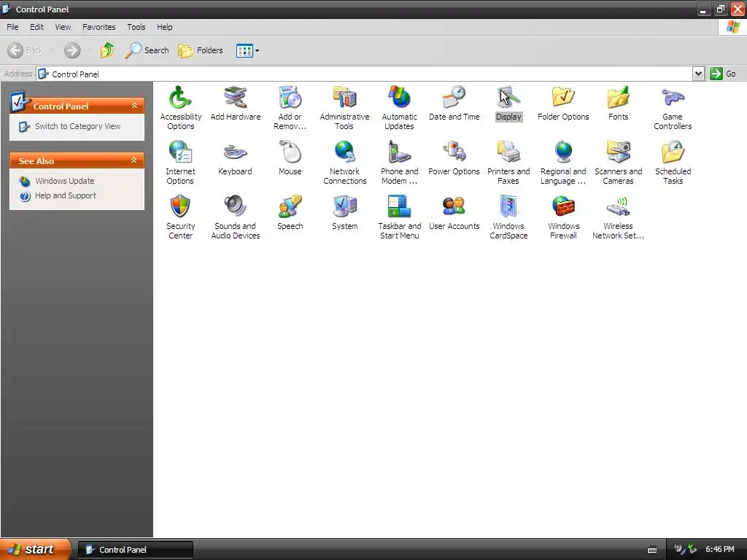Click the safely remove hardware tray icon

click(692, 550)
